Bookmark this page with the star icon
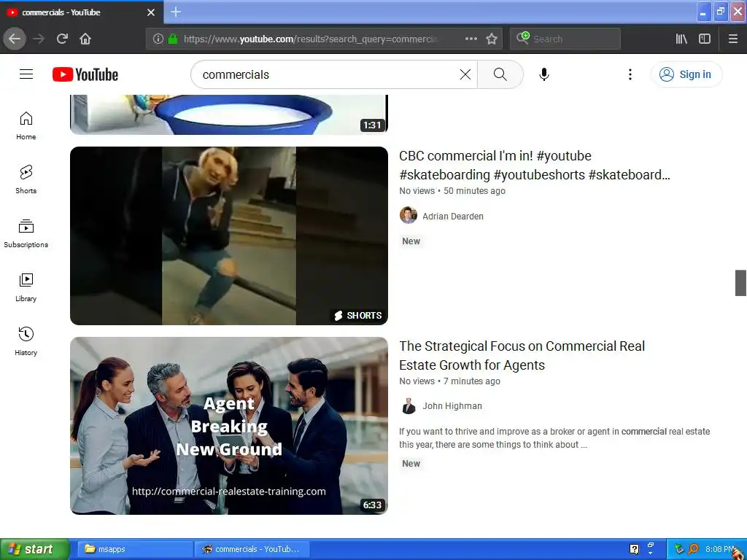 [492, 39]
